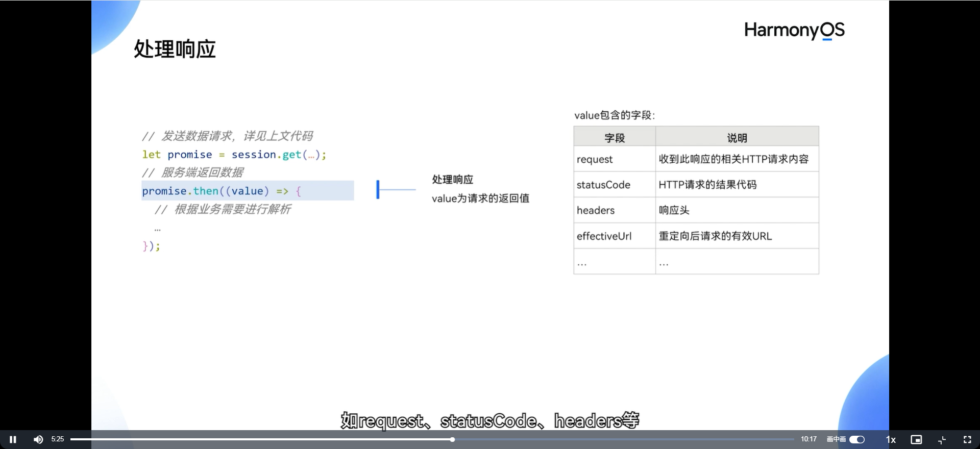Click the request table cell
The width and height of the screenshot is (980, 449).
coord(615,159)
